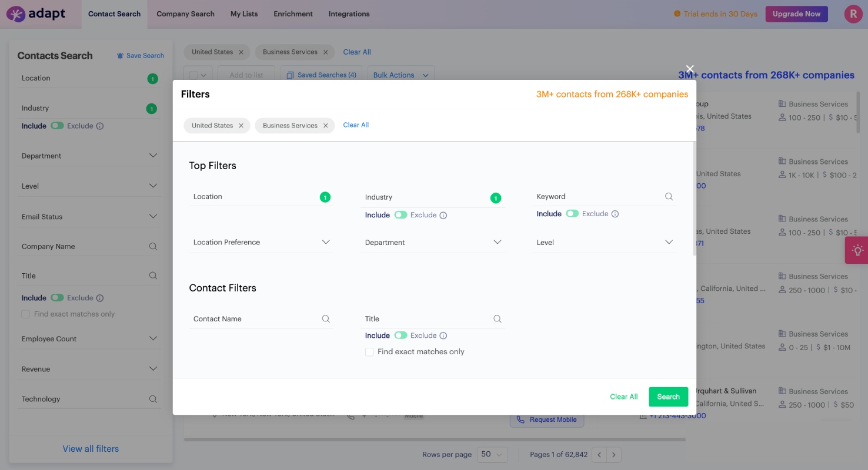Click the results horizontal scrollbar
Screen dimensions: 868x470
435,439
